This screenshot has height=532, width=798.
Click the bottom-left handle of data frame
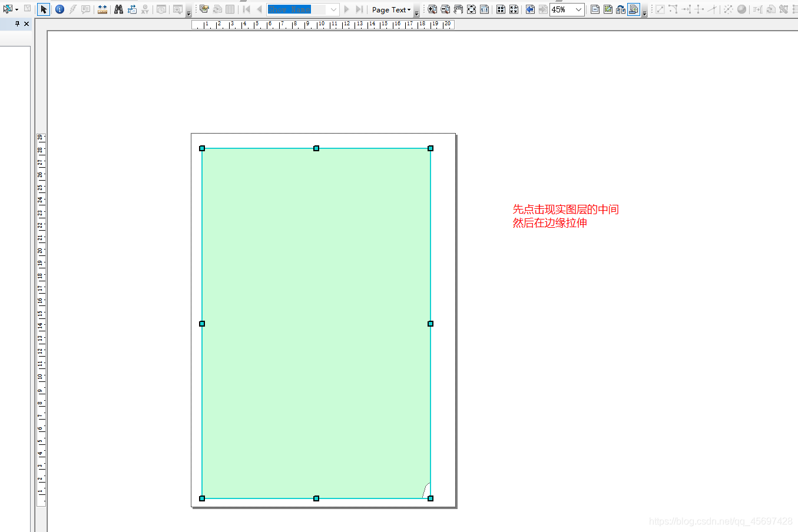202,498
